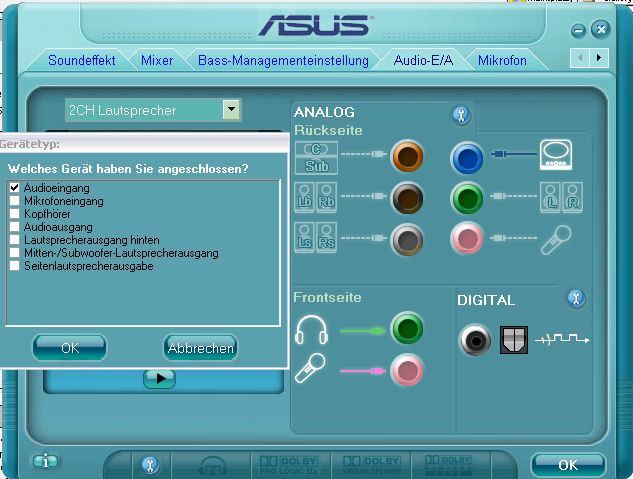Click the front panel headphones icon
This screenshot has width=633, height=479.
[311, 330]
